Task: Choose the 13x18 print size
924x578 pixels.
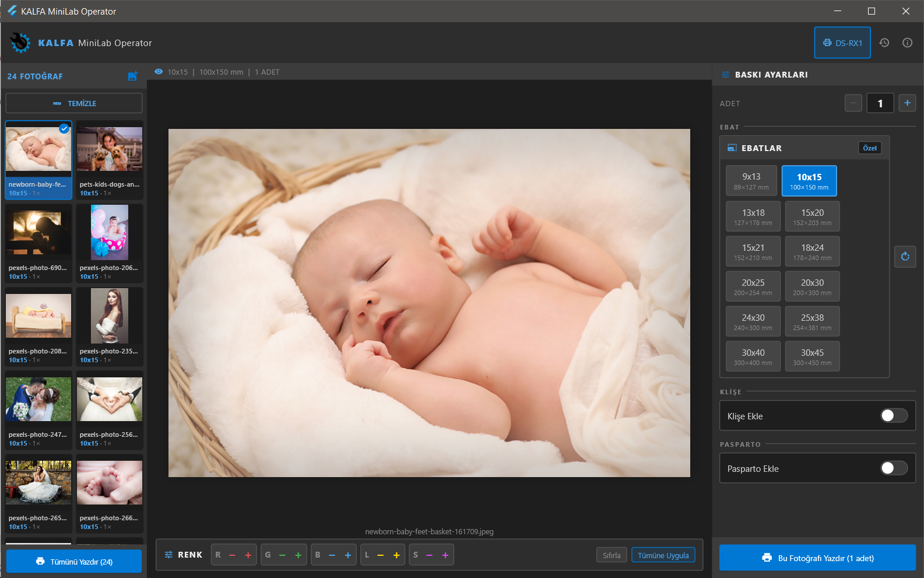Action: (x=753, y=216)
